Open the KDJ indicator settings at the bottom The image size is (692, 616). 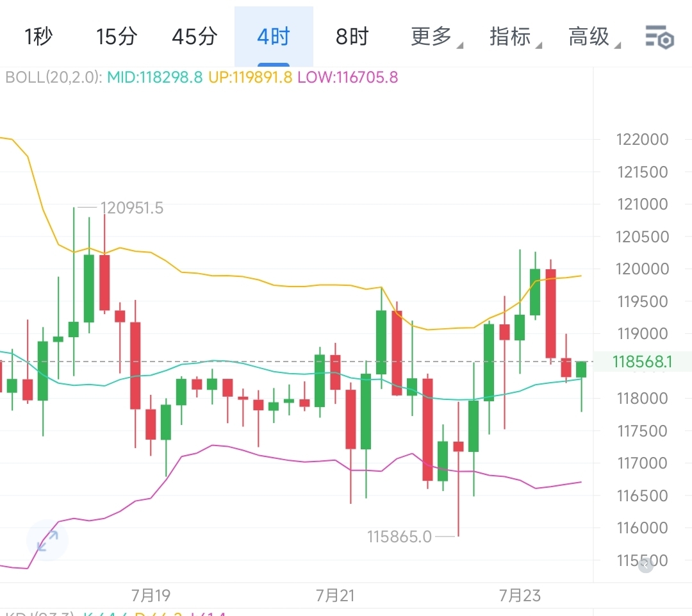35,612
